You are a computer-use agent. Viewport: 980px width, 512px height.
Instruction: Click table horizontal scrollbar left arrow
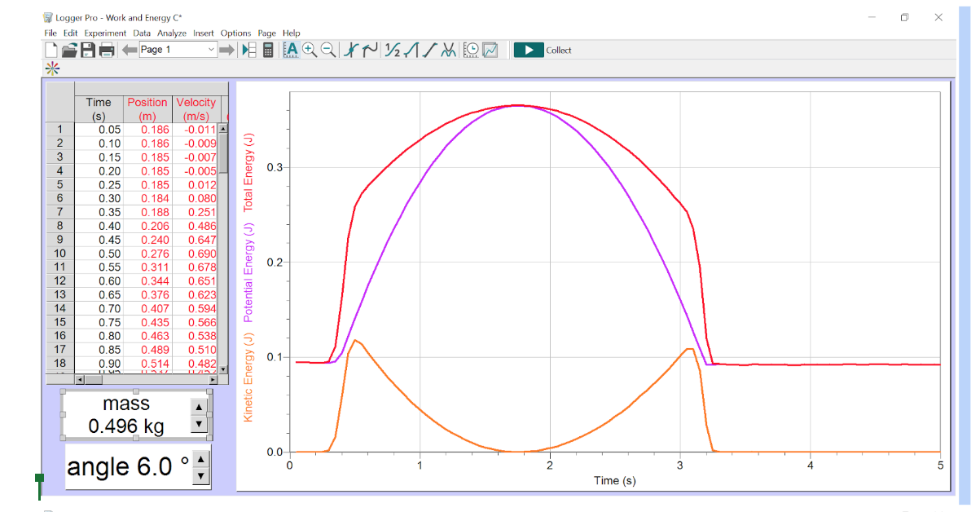[x=80, y=380]
